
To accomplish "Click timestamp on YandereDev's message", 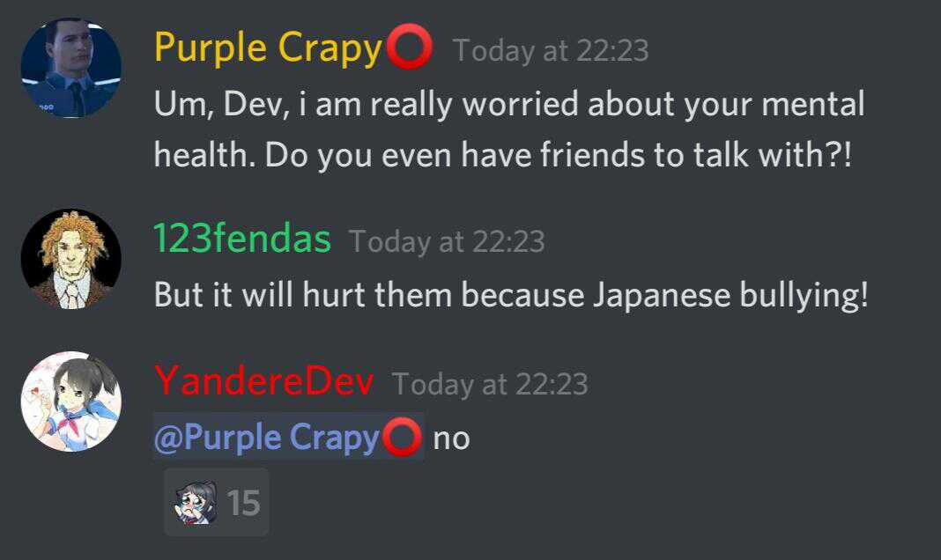I will tap(490, 384).
